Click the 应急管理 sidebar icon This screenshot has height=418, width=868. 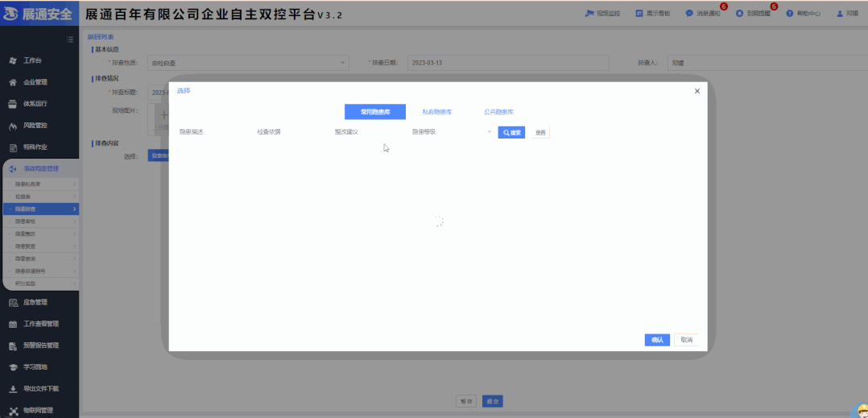point(13,302)
